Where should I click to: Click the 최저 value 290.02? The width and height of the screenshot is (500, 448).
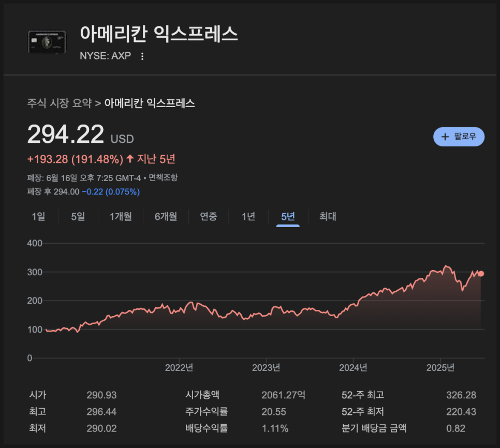(x=101, y=428)
